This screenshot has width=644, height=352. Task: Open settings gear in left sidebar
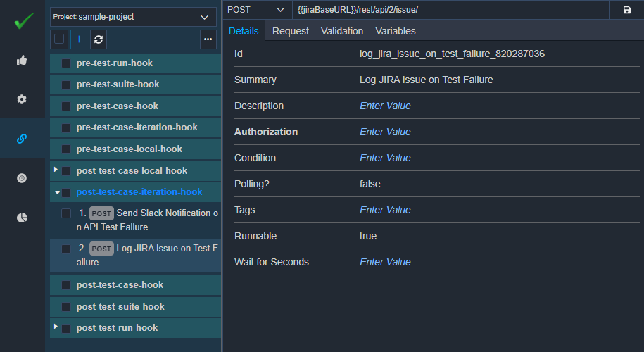[x=22, y=99]
